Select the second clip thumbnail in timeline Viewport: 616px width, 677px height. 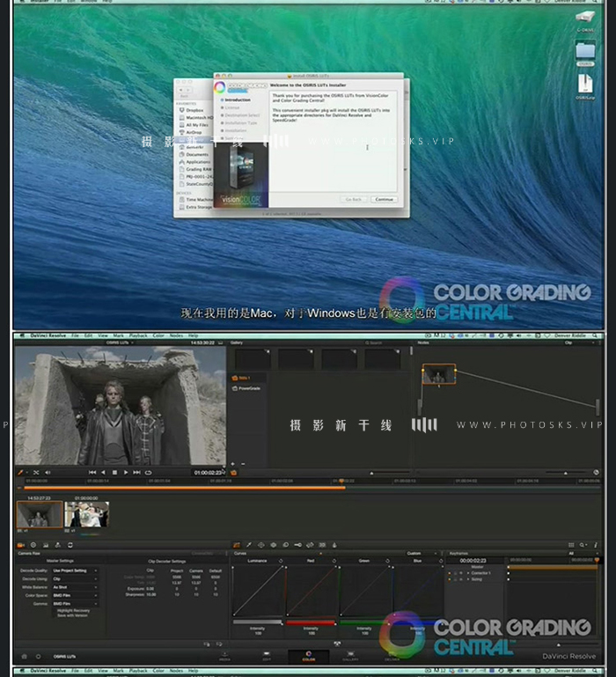pyautogui.click(x=87, y=514)
